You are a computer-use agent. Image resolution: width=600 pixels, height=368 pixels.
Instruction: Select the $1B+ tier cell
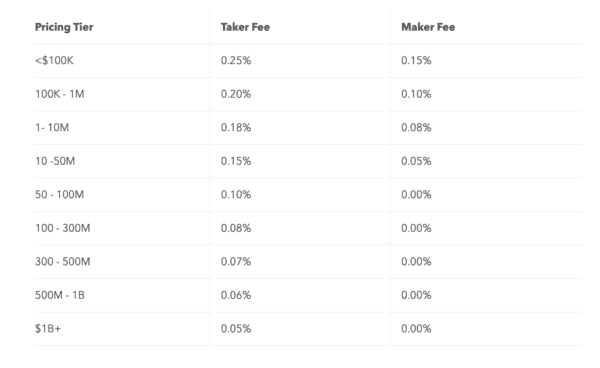(x=48, y=329)
